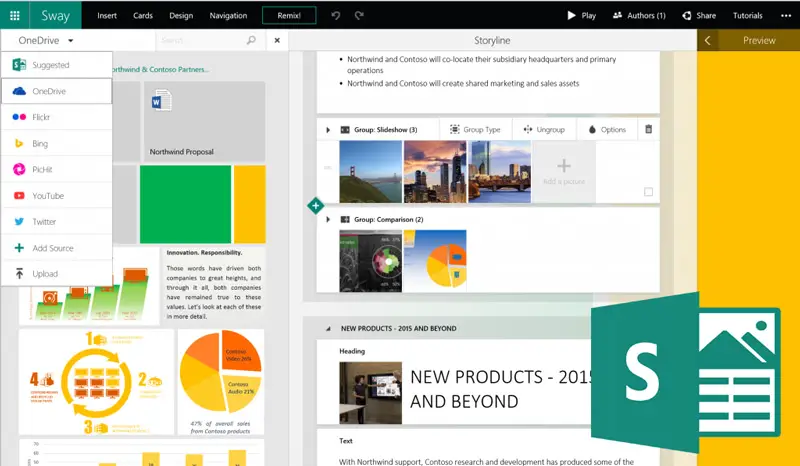800x466 pixels.
Task: Expand the OneDrive source dropdown
Action: (46, 40)
